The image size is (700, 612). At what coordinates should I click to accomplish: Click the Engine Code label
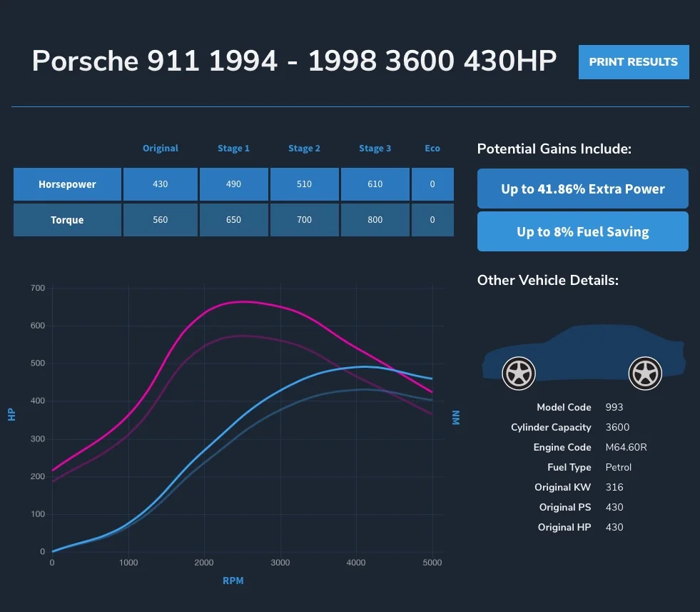[x=562, y=447]
